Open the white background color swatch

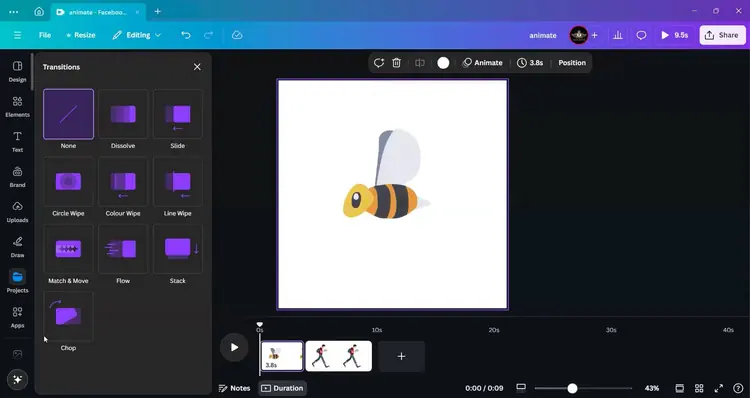443,63
